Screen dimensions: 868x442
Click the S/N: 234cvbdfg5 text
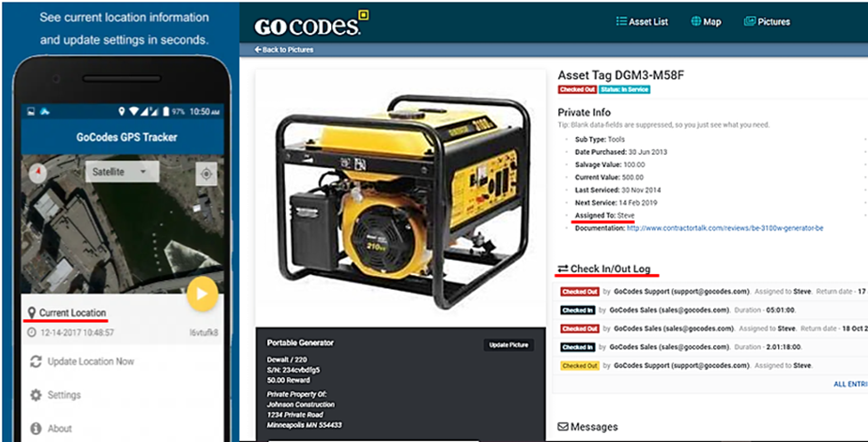tap(294, 370)
